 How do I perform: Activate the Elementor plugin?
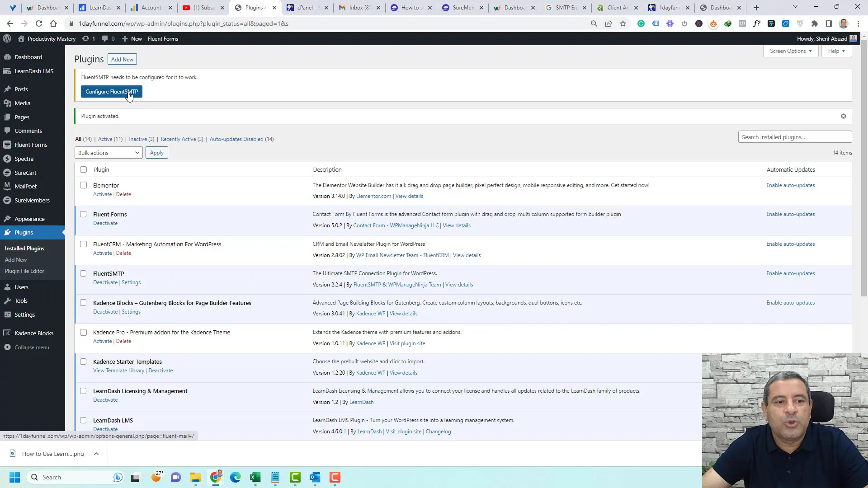[102, 194]
